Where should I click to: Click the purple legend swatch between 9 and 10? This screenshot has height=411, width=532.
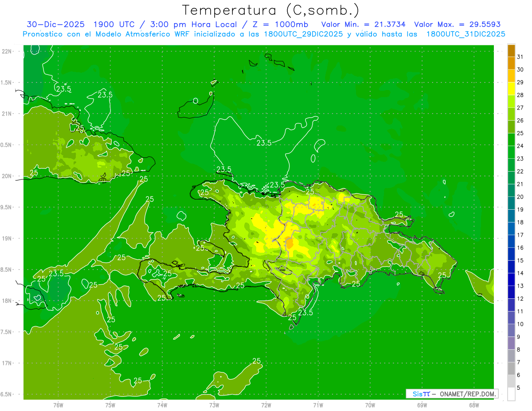(x=511, y=331)
